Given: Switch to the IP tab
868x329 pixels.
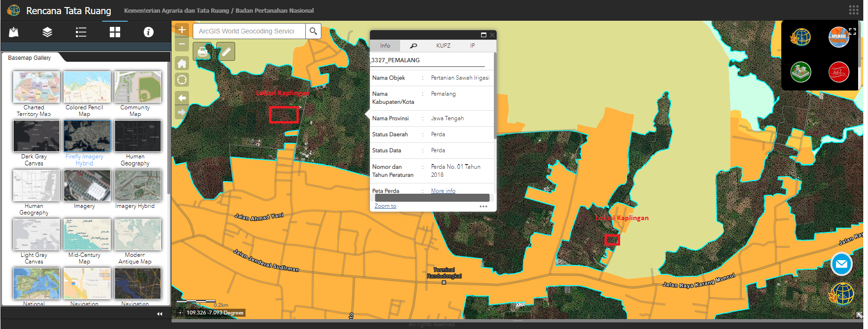Looking at the screenshot, I should tap(472, 46).
